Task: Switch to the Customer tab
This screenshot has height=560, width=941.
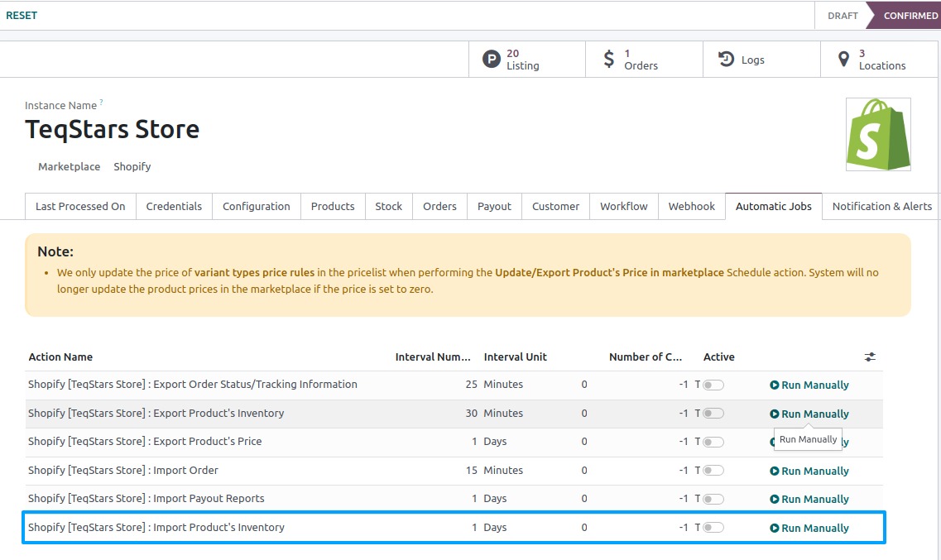Action: tap(555, 206)
